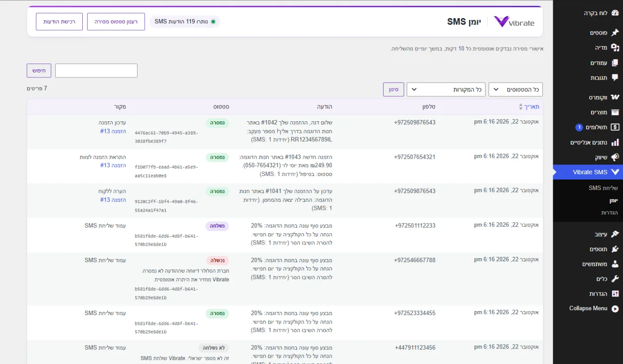Viewport: 623px width, 364px height.
Task: Click the רכישת הודעות button
Action: point(59,22)
